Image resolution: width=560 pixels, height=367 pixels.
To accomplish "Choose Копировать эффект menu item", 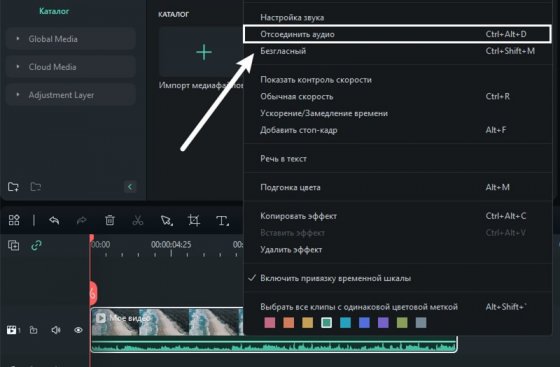I will tap(398, 216).
